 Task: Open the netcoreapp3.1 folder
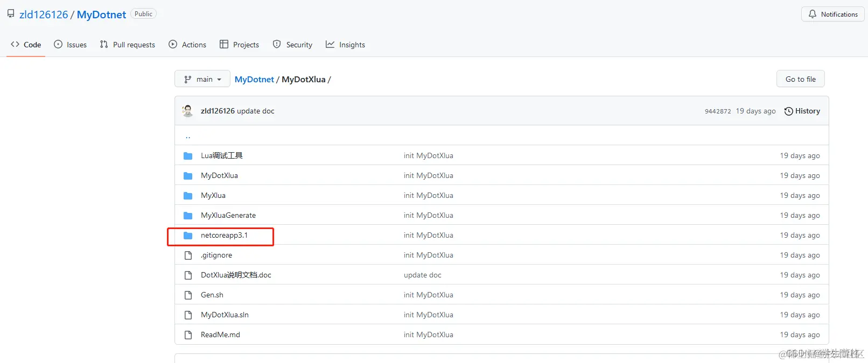click(224, 235)
